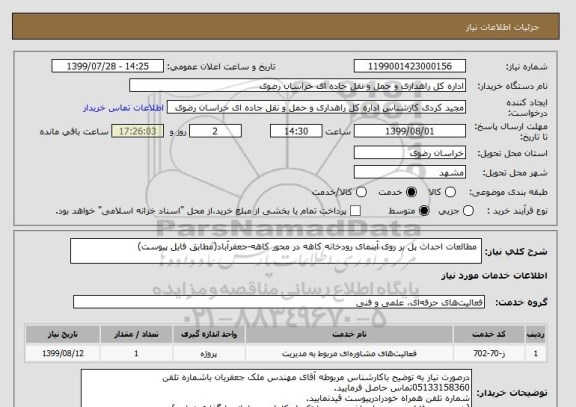Viewport: 576px width, 407px height.
Task: Click service code cell ز-70-702
Action: pos(489,353)
